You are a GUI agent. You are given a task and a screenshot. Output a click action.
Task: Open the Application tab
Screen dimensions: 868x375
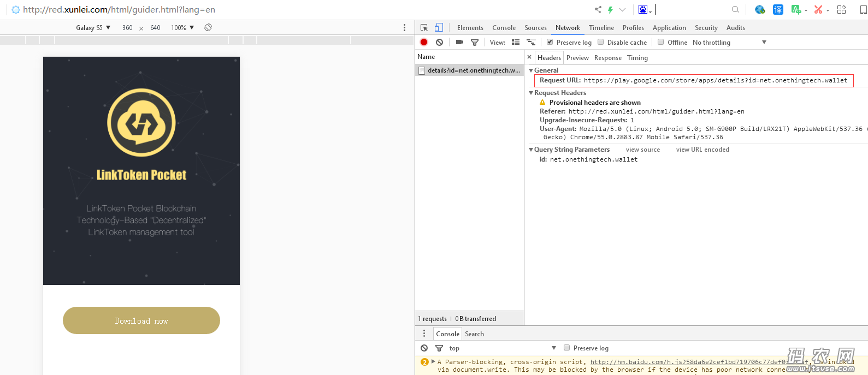tap(669, 27)
